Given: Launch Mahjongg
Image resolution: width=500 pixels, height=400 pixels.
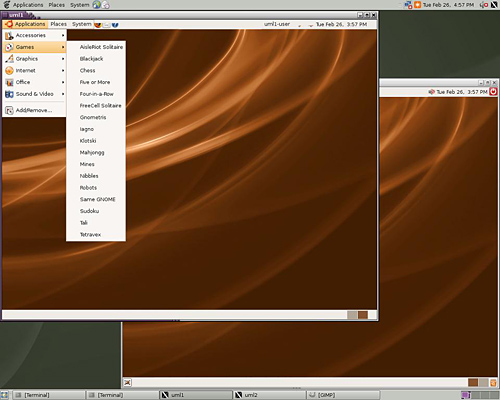Looking at the screenshot, I should coord(96,152).
